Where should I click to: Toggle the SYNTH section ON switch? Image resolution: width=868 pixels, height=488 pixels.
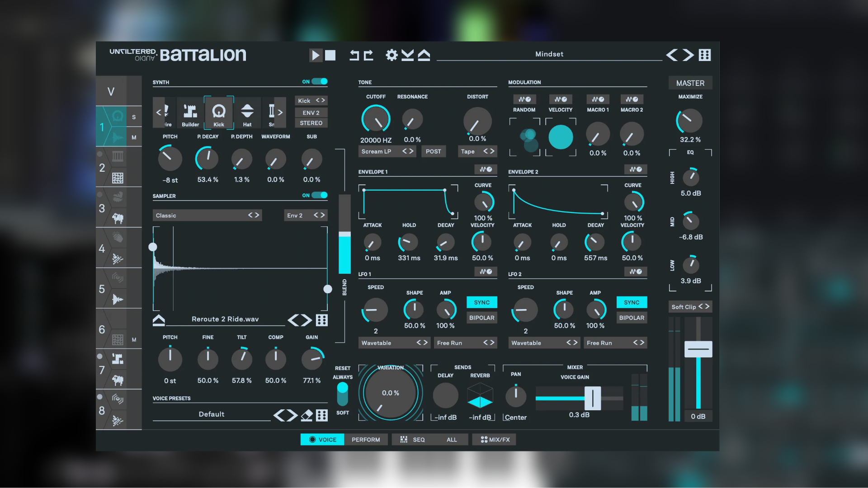(319, 81)
